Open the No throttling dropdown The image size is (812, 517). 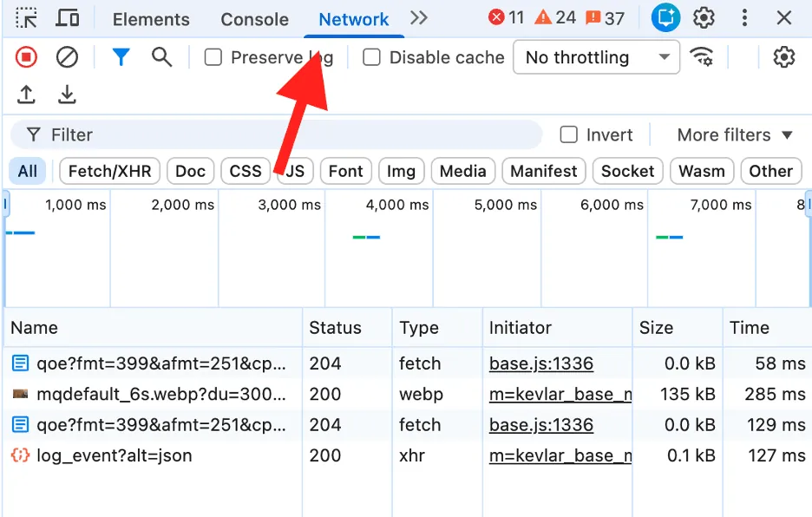click(x=597, y=58)
